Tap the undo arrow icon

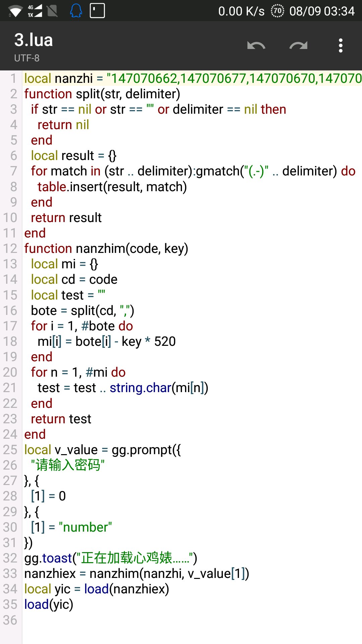(x=256, y=46)
